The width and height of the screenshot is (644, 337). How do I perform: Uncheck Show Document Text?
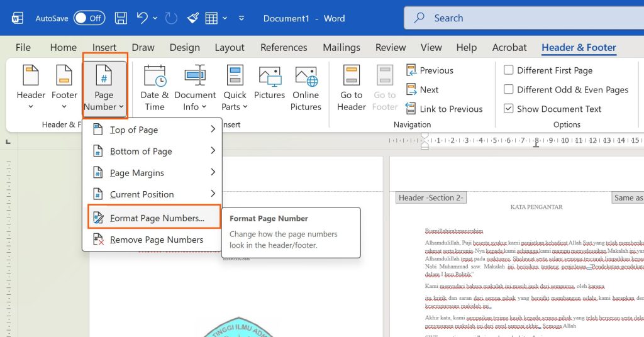[x=508, y=109]
